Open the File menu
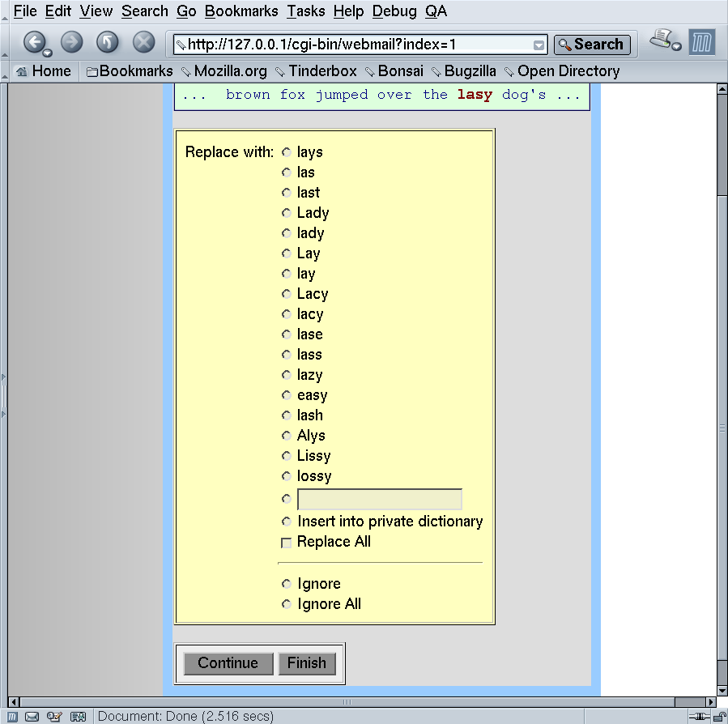728x724 pixels. click(x=25, y=11)
